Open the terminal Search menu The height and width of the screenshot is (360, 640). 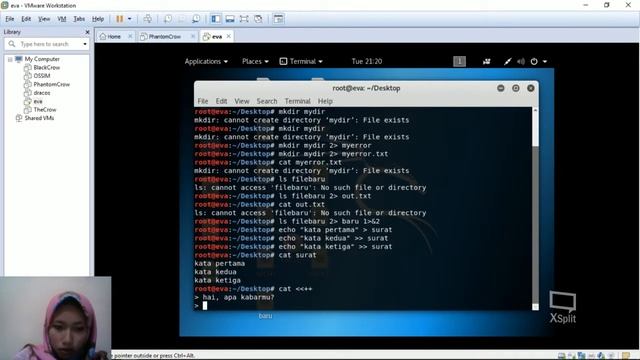click(267, 101)
